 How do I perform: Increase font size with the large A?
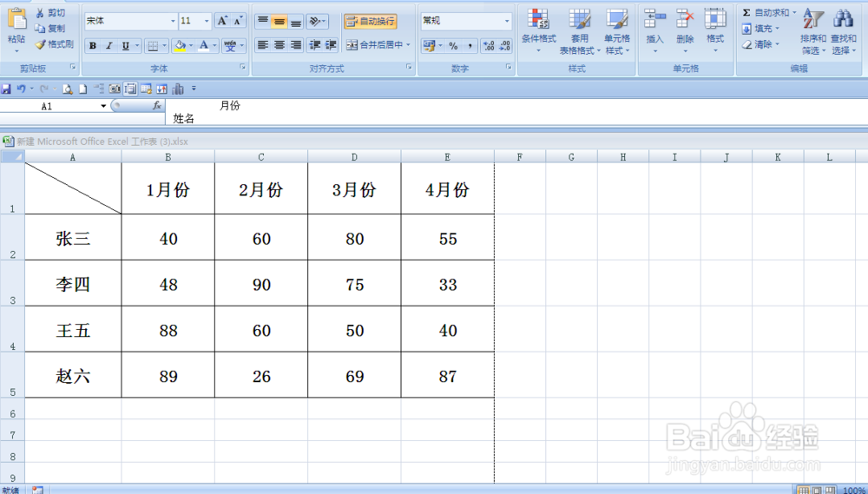222,21
